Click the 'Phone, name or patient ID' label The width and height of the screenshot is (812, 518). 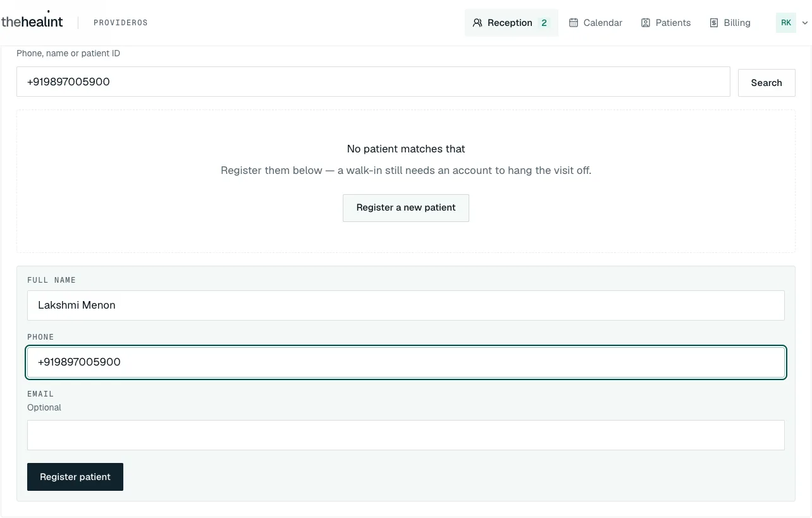68,54
